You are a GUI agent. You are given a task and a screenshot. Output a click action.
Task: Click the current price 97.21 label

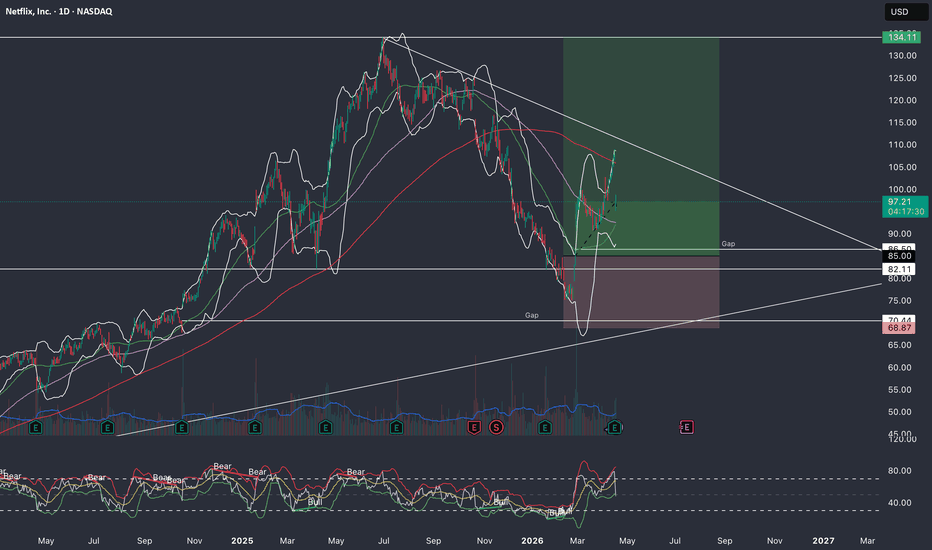pyautogui.click(x=897, y=202)
